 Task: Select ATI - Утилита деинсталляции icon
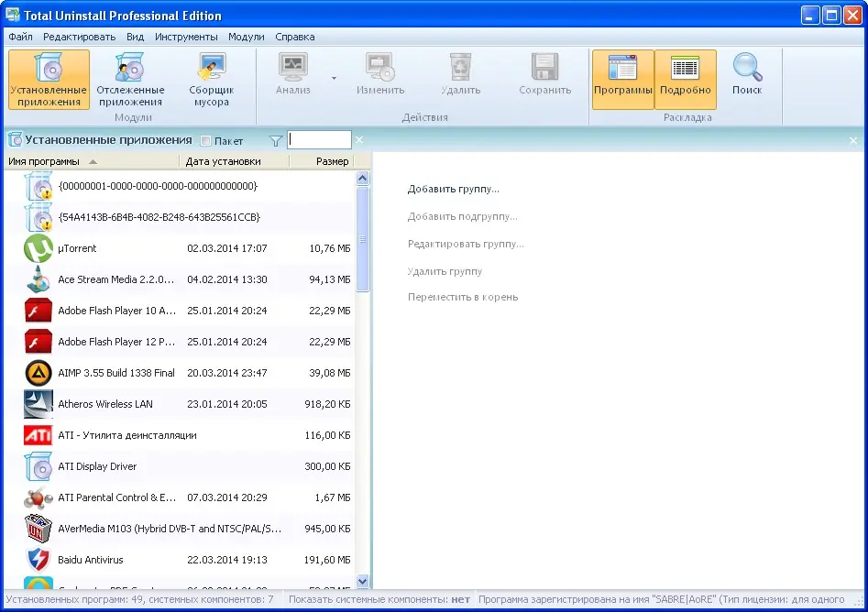pos(38,435)
